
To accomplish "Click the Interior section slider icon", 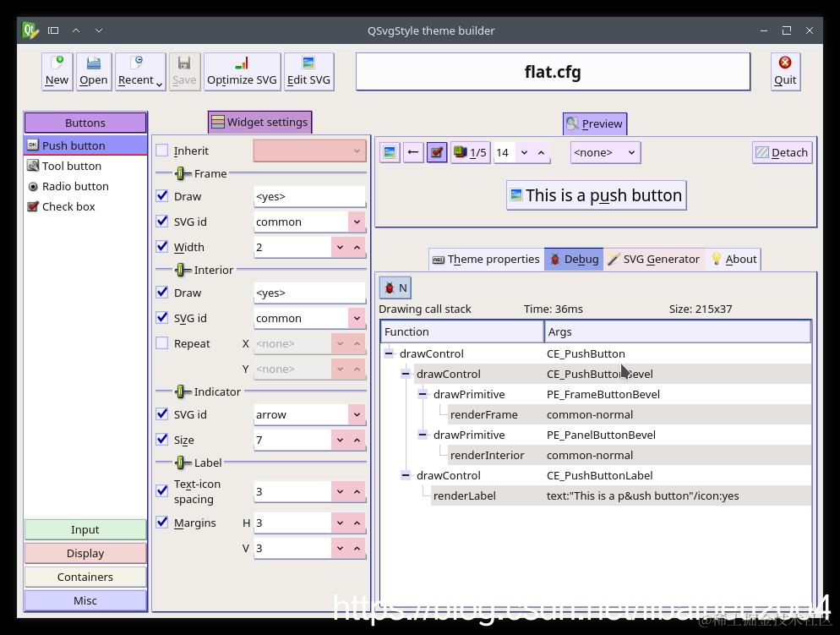I will coord(181,270).
